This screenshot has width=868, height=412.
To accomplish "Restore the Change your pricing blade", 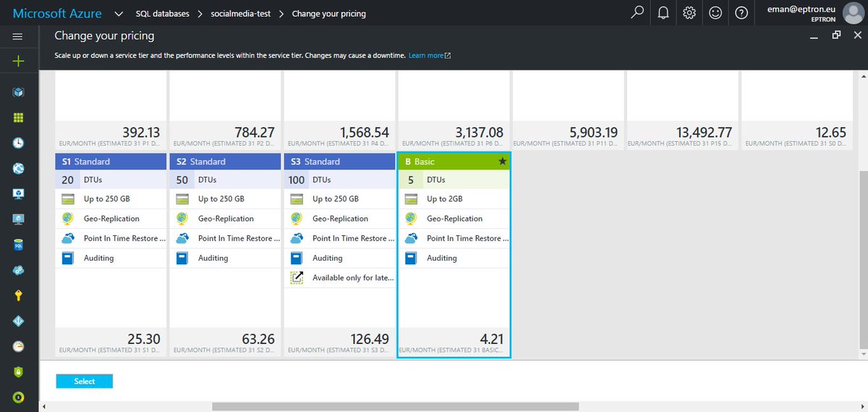I will (836, 35).
